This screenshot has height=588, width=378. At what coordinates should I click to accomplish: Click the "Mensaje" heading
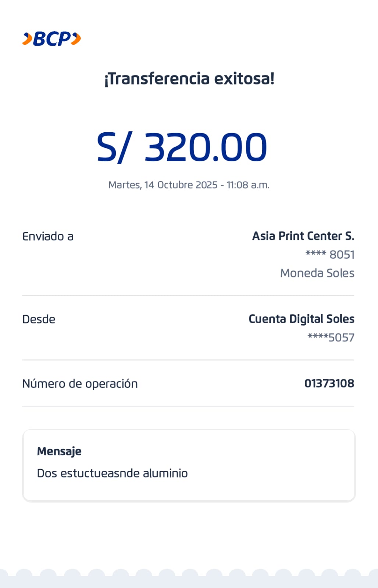tap(59, 451)
